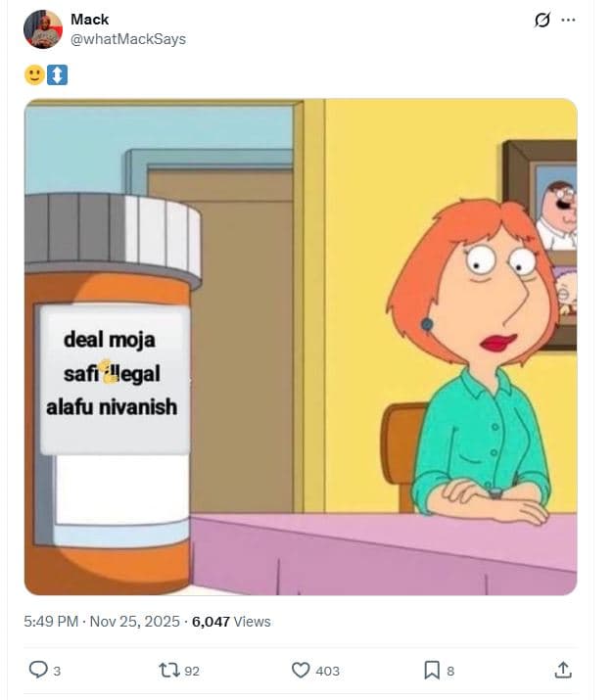Bookmark this post
The height and width of the screenshot is (700, 613).
[x=432, y=670]
